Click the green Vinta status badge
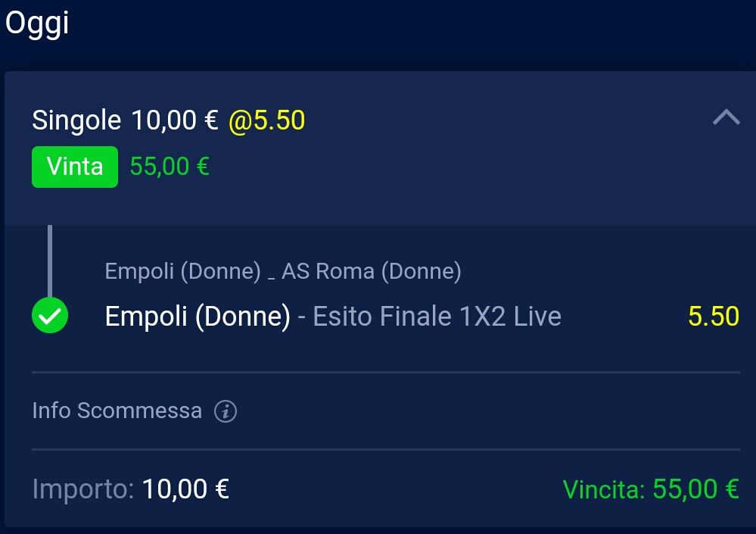This screenshot has width=756, height=534. click(x=75, y=167)
